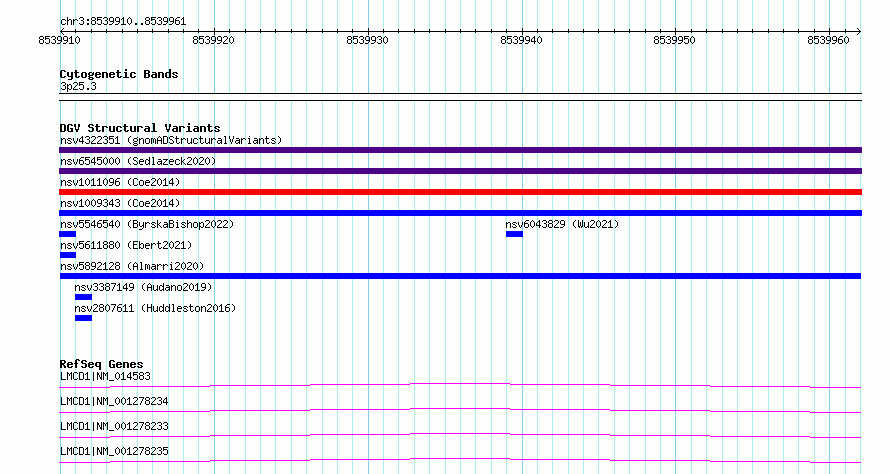Click the nsv1011096 Coe2014 label

coord(120,182)
